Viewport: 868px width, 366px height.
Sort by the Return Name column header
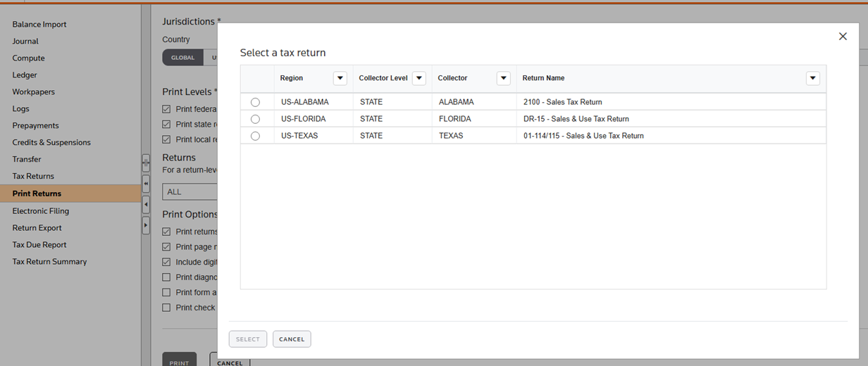point(543,78)
